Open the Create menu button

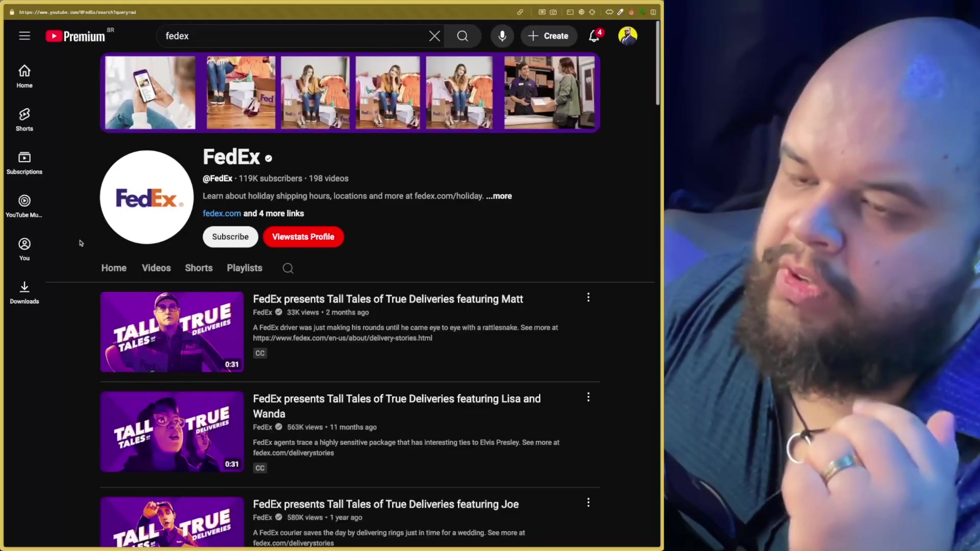(549, 36)
